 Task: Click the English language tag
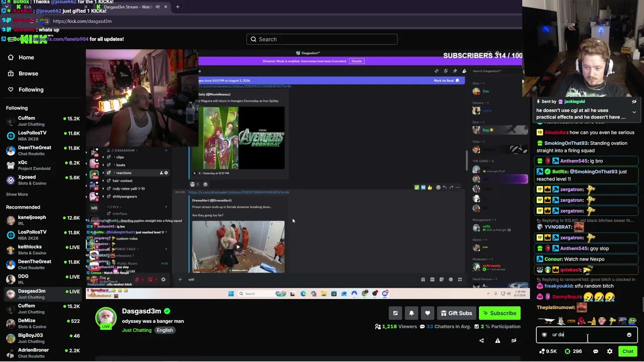tap(165, 330)
